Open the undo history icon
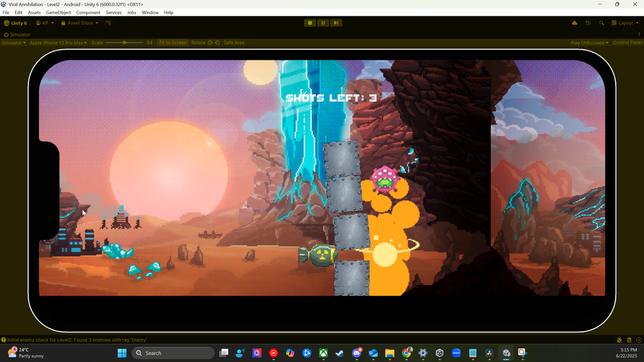The image size is (644, 362). pyautogui.click(x=588, y=23)
